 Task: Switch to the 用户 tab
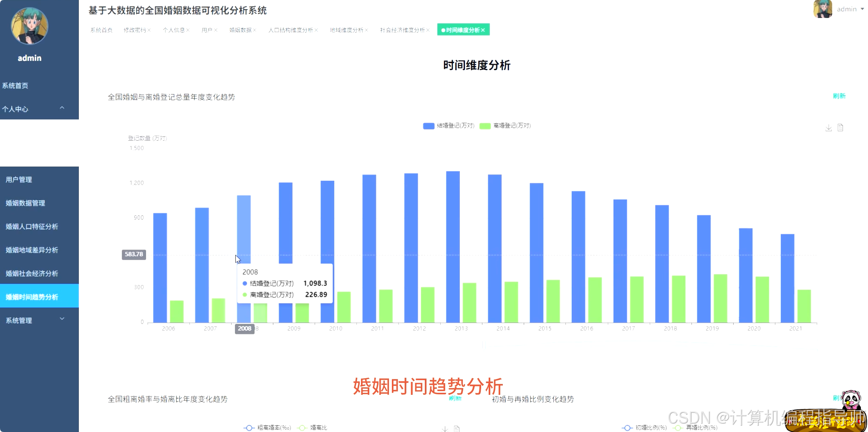pyautogui.click(x=207, y=30)
